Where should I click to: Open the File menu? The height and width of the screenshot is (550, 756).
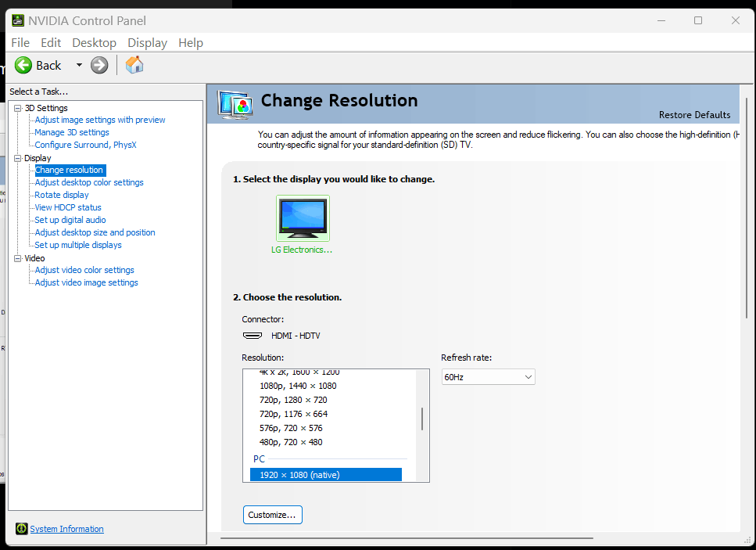(20, 43)
